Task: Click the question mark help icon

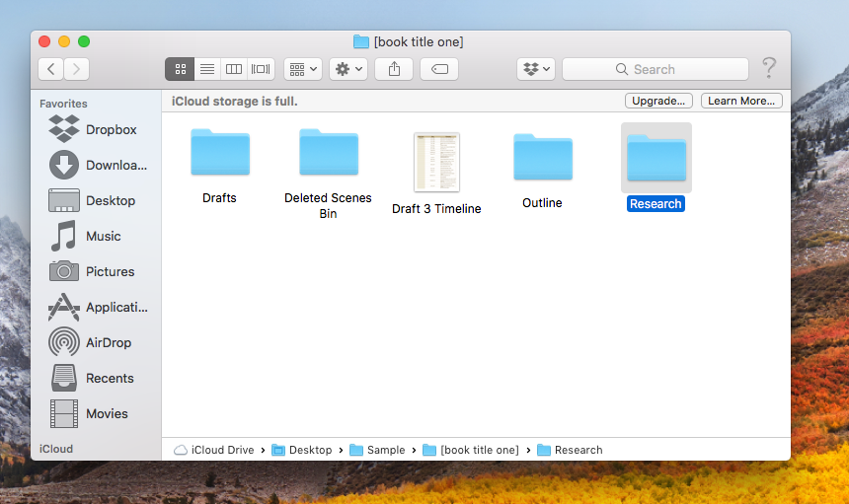Action: click(769, 68)
